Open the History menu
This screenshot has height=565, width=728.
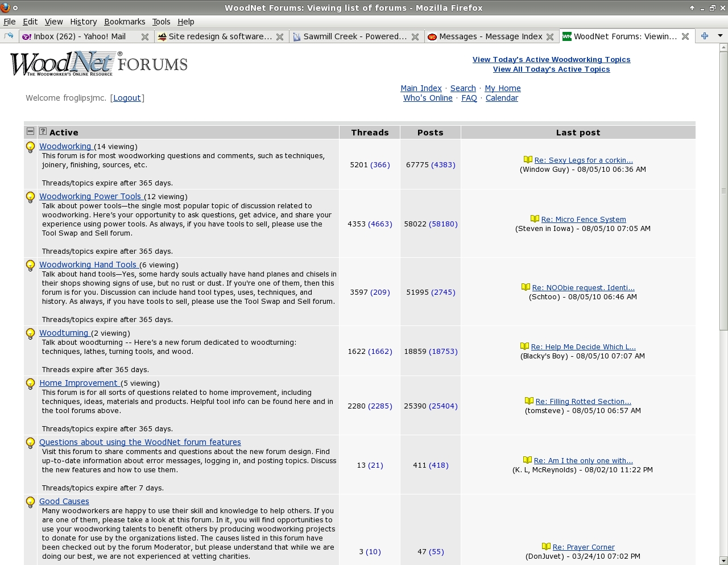pyautogui.click(x=84, y=22)
